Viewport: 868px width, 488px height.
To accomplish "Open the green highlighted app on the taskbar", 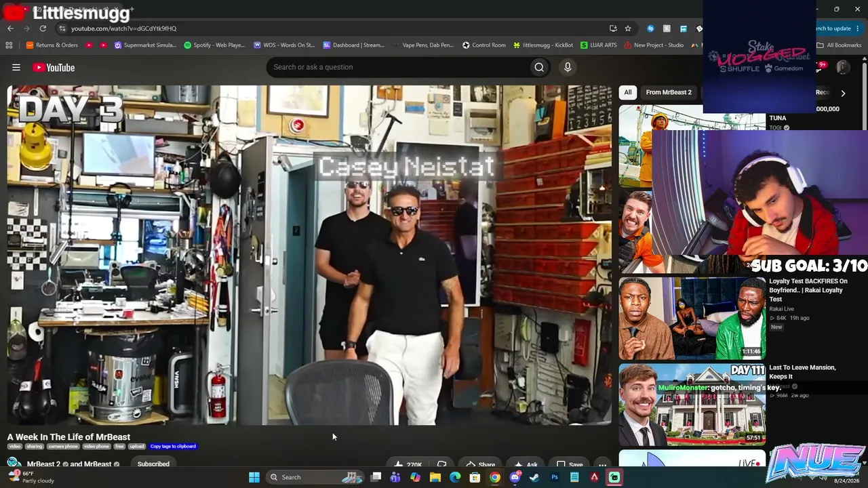I will (614, 477).
